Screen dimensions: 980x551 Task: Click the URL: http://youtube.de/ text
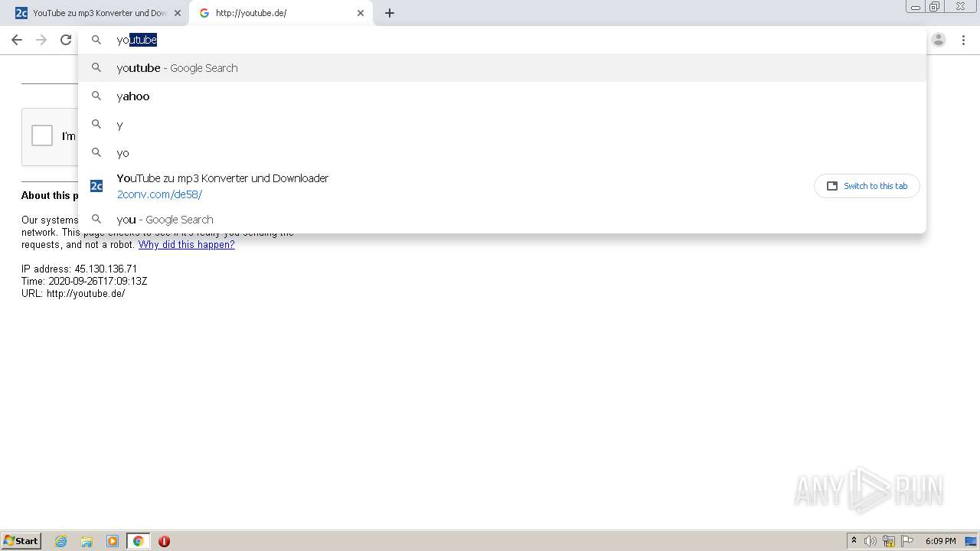73,294
